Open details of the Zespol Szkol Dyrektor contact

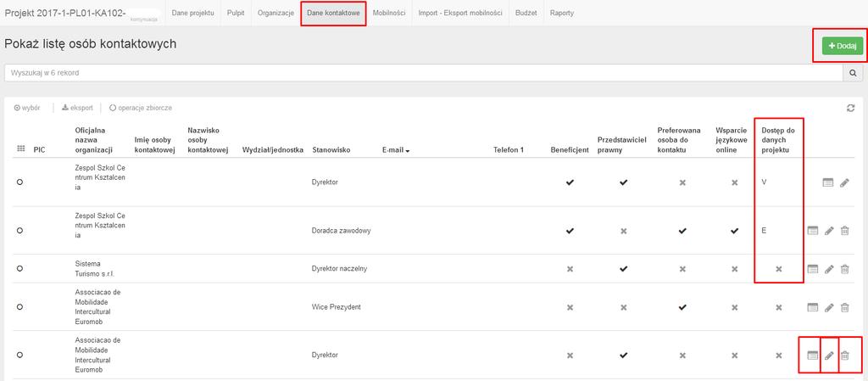827,182
